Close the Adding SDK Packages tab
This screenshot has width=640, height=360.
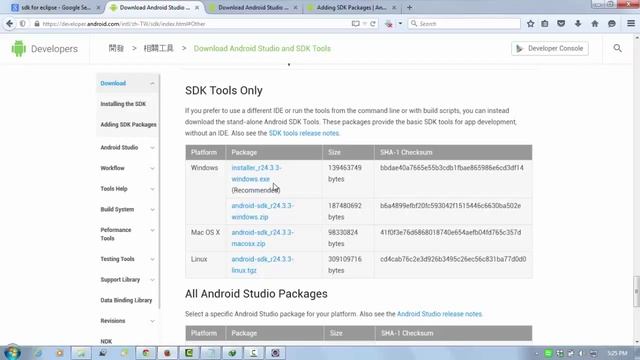click(x=394, y=7)
